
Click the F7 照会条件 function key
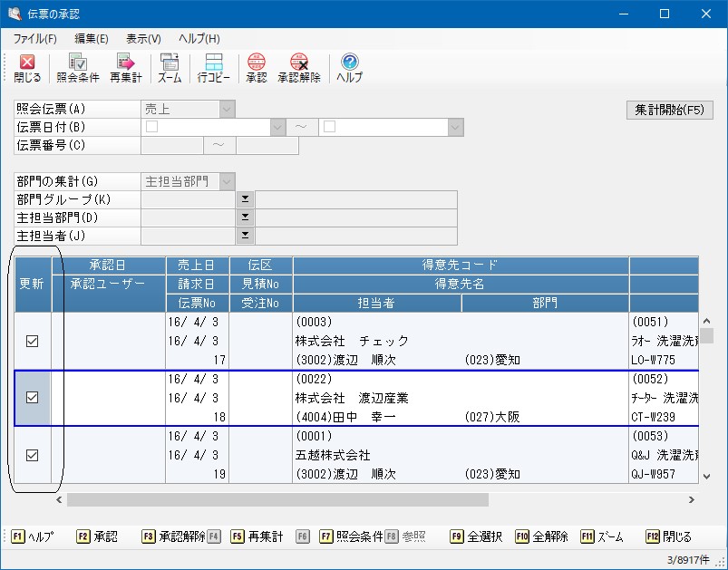(352, 536)
